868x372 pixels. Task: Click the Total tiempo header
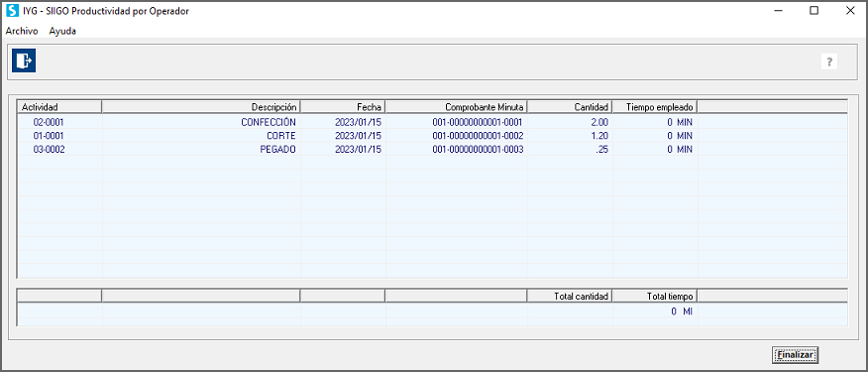[x=655, y=296]
